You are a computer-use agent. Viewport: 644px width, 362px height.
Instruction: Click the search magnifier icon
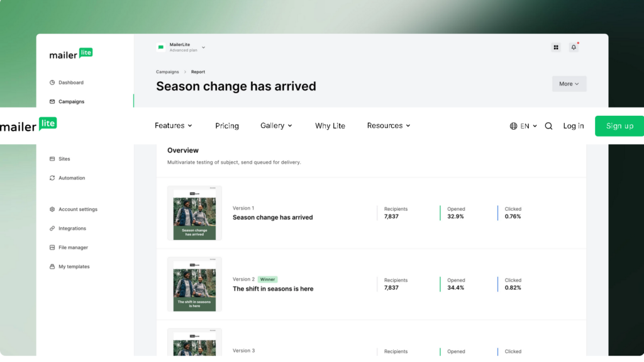pos(548,126)
